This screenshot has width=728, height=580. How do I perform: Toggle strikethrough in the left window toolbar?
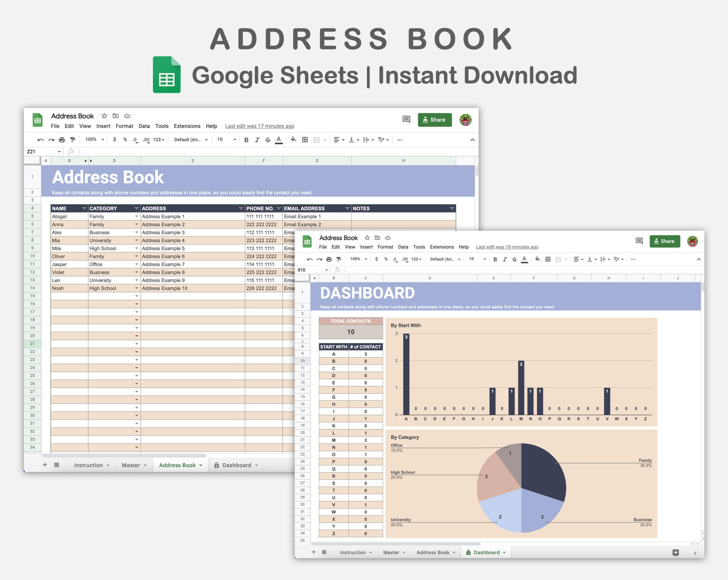(268, 140)
